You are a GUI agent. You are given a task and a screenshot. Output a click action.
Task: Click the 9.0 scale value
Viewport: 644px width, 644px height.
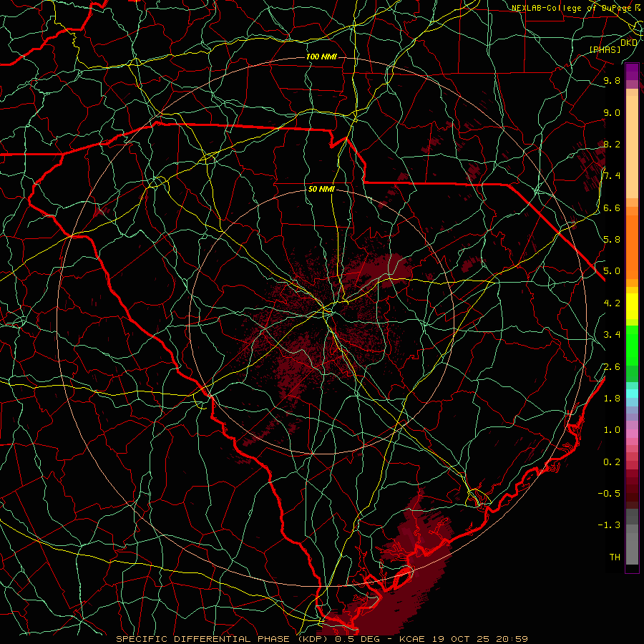point(612,112)
